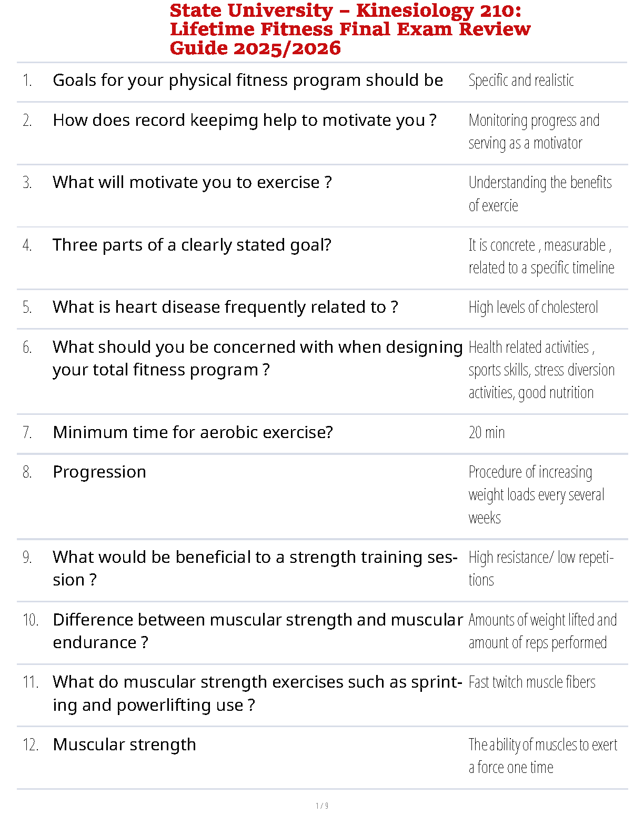
Task: Click the 'Fast twitch muscle fibers' answer
Action: (x=532, y=682)
